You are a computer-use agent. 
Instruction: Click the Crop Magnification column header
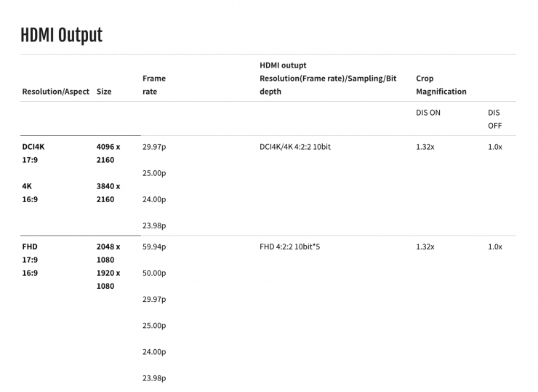[441, 85]
